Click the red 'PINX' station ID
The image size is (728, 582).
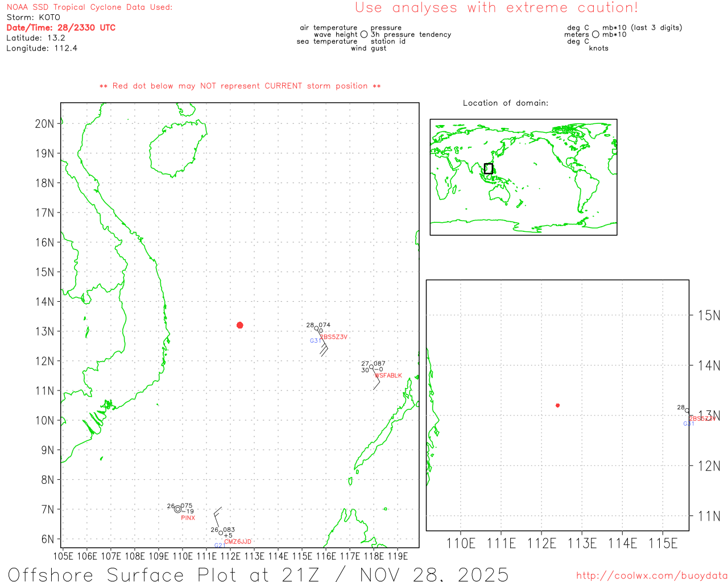188,518
